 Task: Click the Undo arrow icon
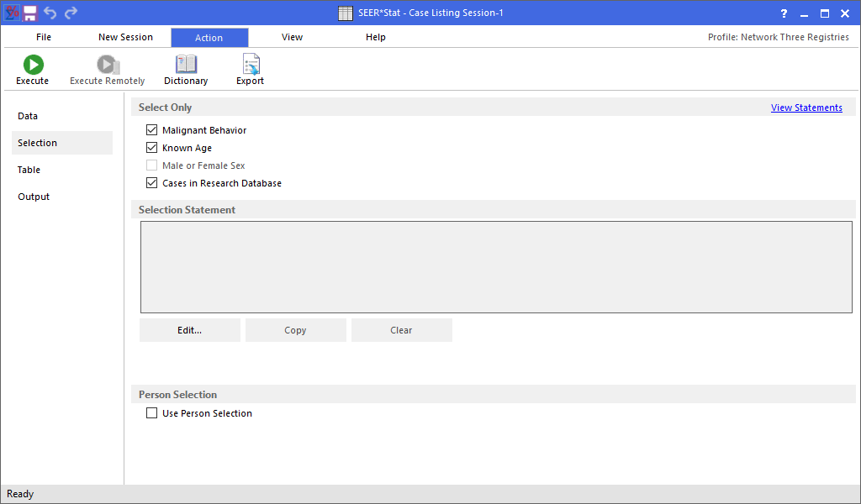50,13
